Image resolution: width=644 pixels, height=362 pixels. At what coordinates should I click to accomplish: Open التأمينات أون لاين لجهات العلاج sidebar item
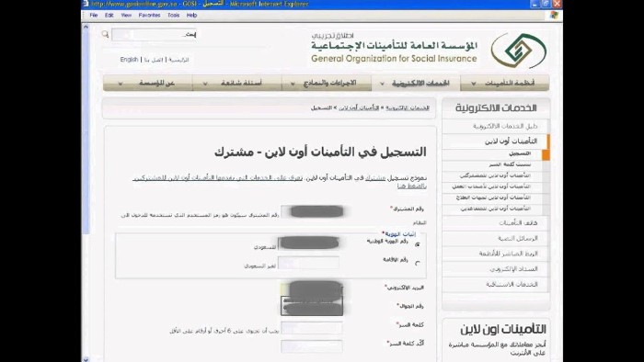493,198
